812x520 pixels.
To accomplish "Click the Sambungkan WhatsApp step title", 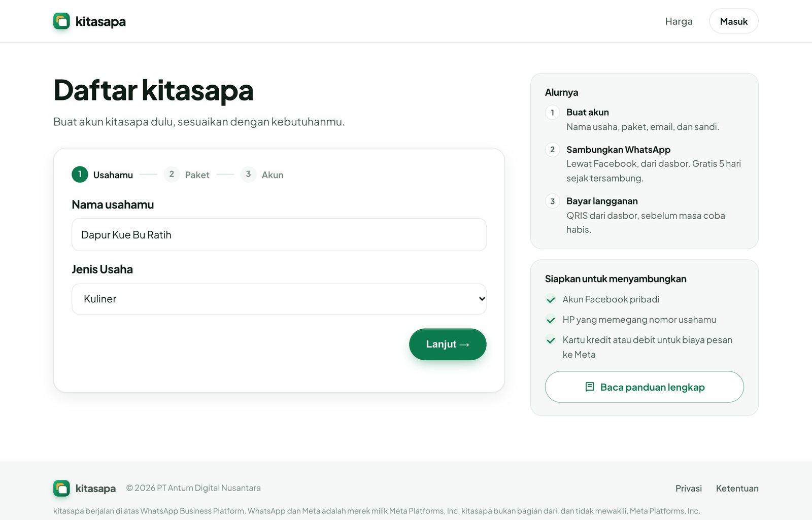I will (618, 150).
